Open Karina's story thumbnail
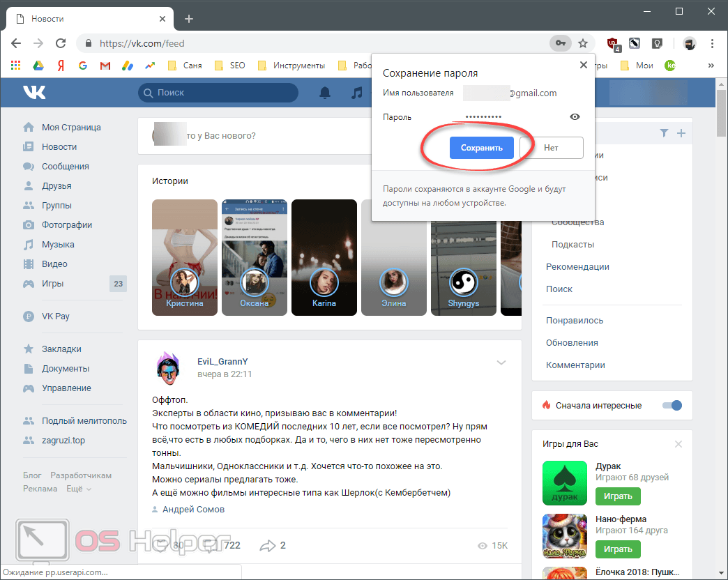728x580 pixels. (x=324, y=257)
